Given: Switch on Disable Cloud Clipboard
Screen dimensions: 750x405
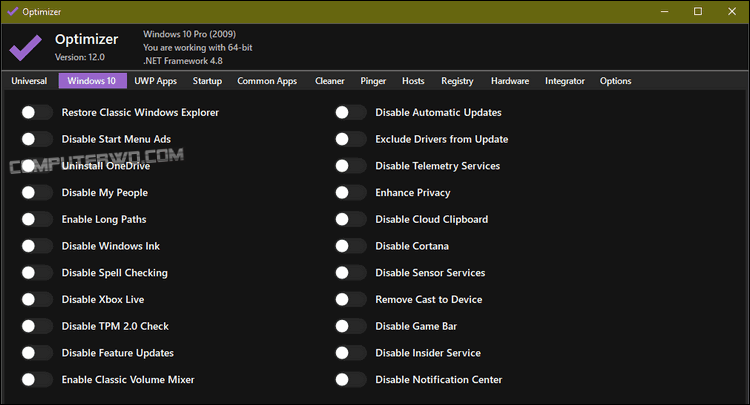Looking at the screenshot, I should (x=351, y=219).
